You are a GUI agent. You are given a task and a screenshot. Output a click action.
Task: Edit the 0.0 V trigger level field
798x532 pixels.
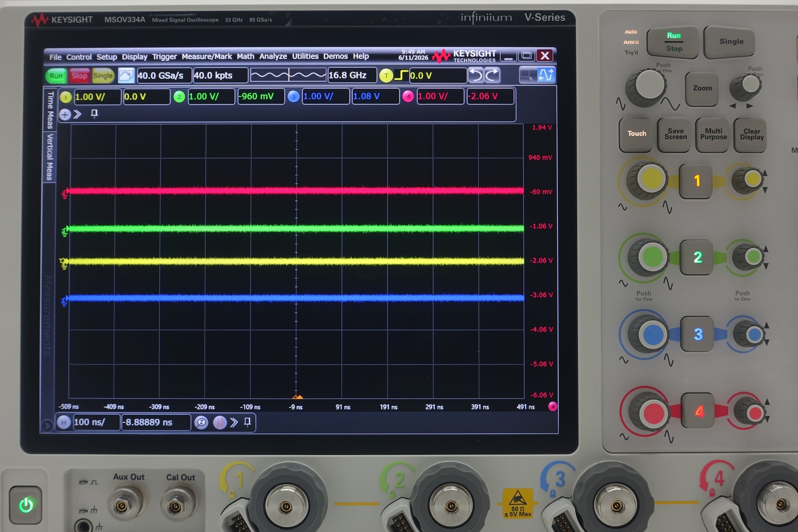pos(438,76)
